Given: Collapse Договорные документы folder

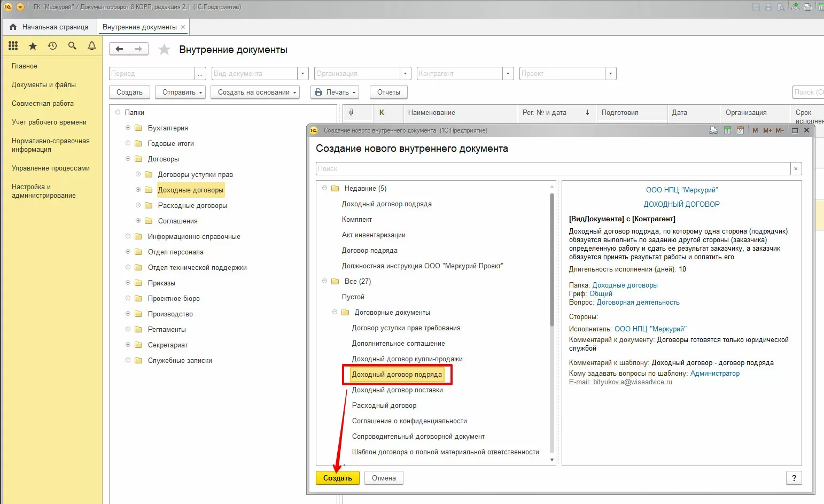Looking at the screenshot, I should [x=335, y=313].
